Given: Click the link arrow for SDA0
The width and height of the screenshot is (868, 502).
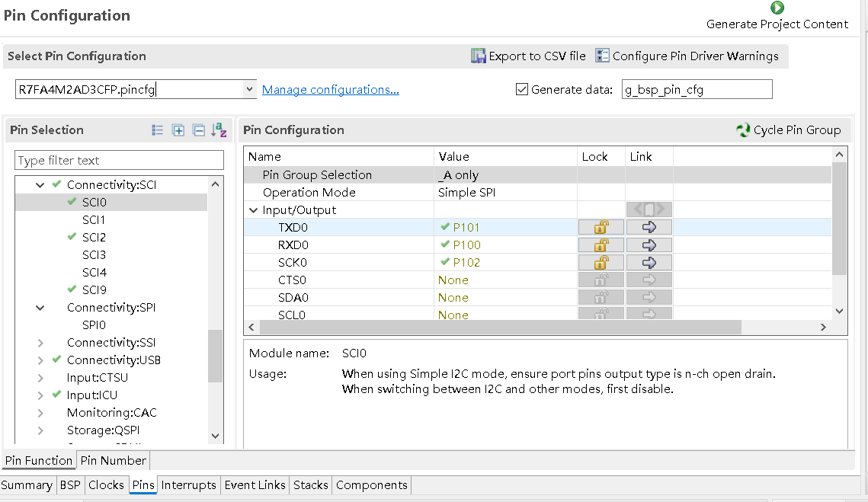Looking at the screenshot, I should click(649, 297).
